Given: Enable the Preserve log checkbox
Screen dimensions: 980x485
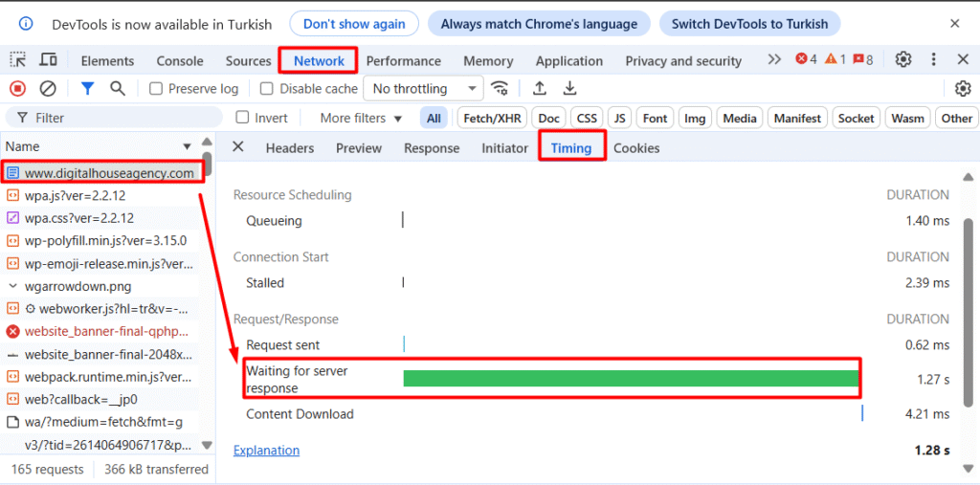Looking at the screenshot, I should pyautogui.click(x=156, y=89).
